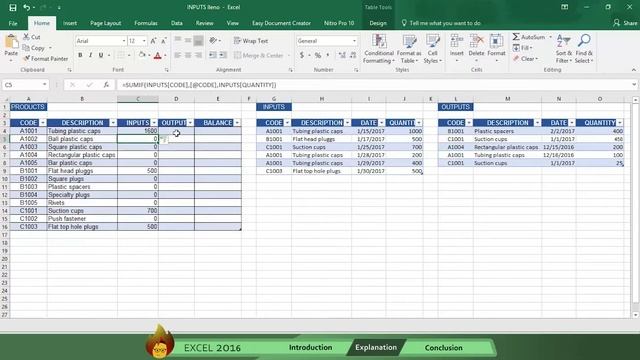Click the accounting dollar format icon
The height and width of the screenshot is (360, 640).
302,55
